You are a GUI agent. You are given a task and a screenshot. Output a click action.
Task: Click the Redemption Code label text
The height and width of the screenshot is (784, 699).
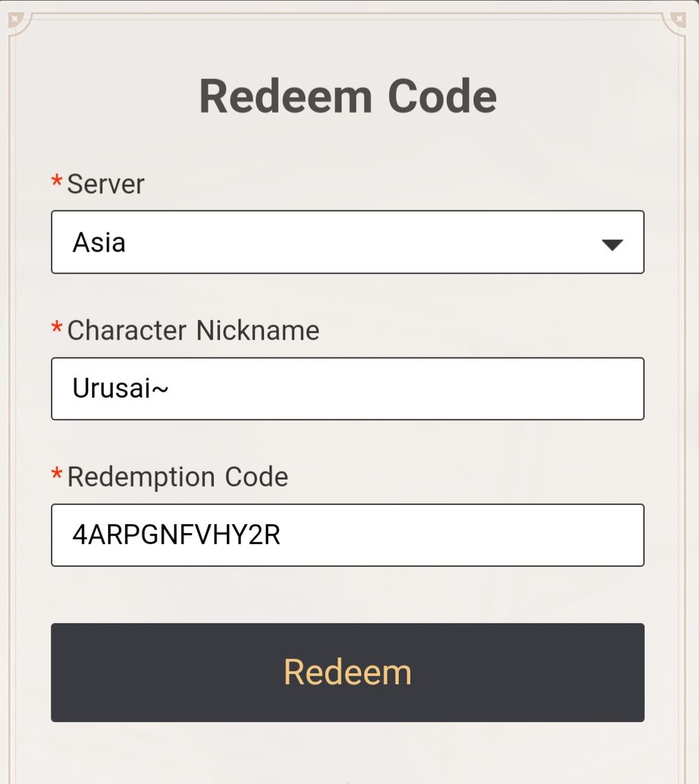click(x=177, y=476)
